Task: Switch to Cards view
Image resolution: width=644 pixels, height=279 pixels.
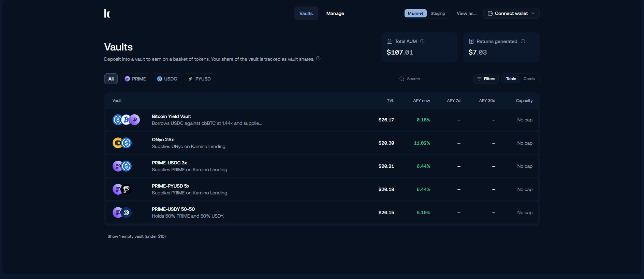Action: [529, 79]
